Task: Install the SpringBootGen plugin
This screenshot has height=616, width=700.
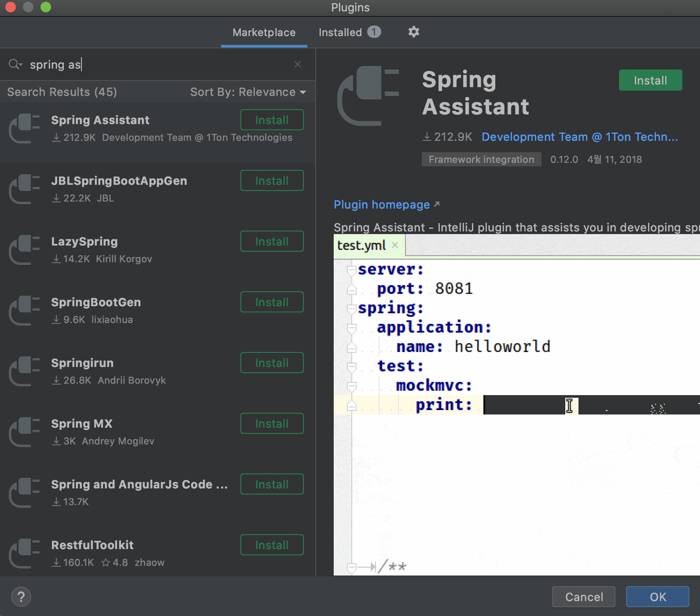Action: point(272,302)
